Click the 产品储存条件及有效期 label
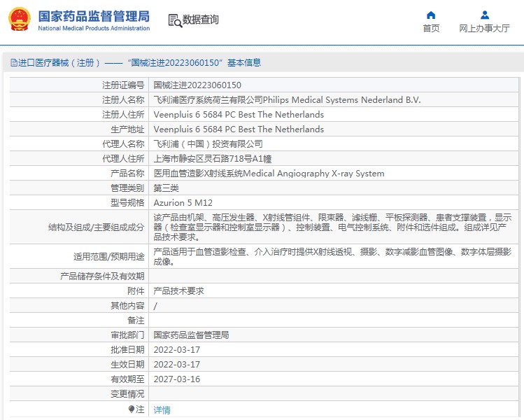Image resolution: width=524 pixels, height=420 pixels. 102,276
